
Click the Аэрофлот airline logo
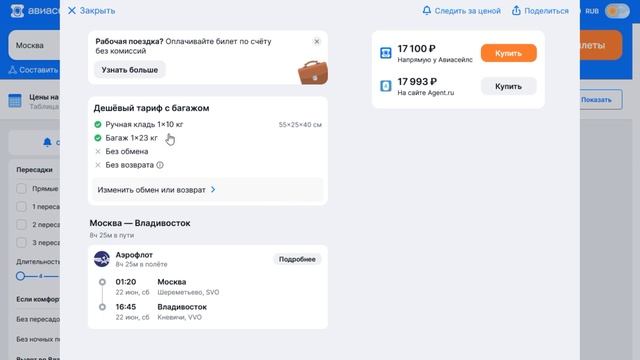click(102, 259)
